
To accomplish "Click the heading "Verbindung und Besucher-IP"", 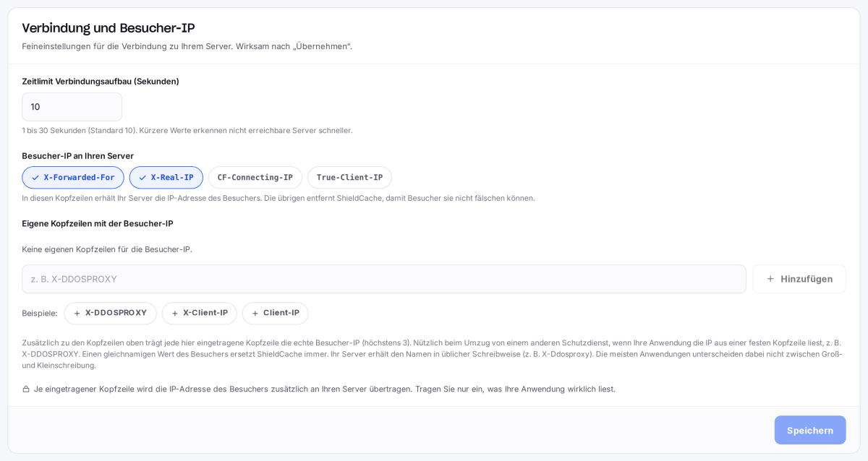I will tap(109, 28).
